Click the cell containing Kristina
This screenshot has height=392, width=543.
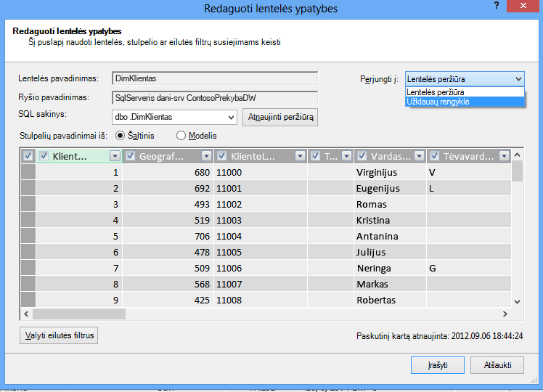pos(390,220)
